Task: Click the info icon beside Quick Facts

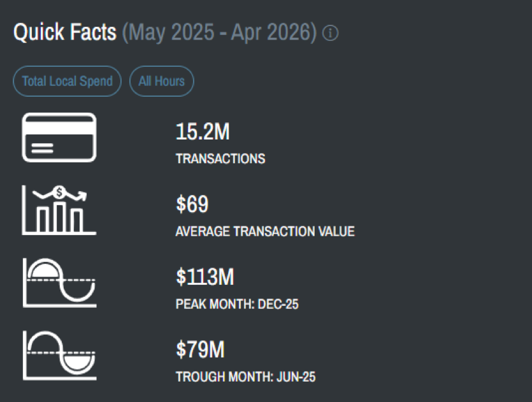Action: pos(330,33)
